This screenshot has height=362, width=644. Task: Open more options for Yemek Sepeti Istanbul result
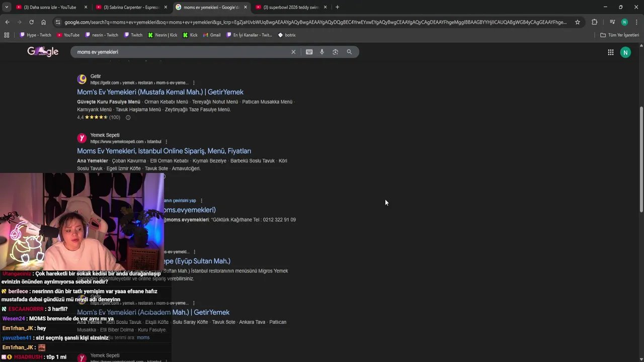(x=166, y=142)
